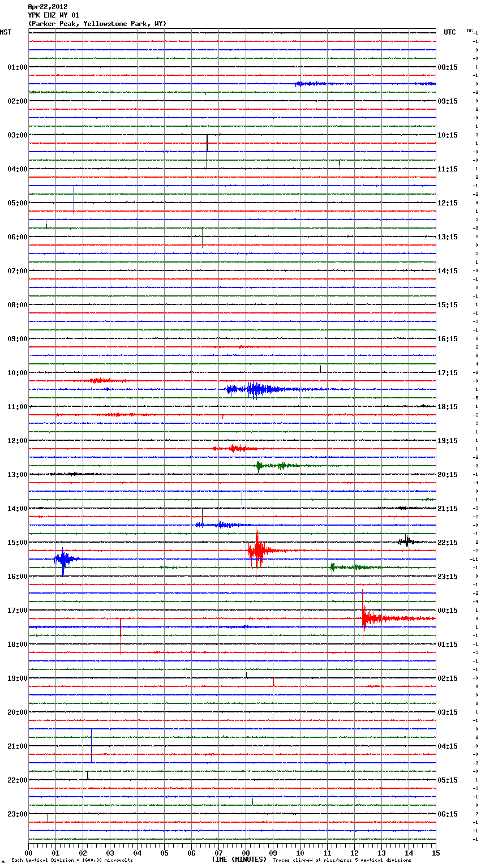481x868 pixels.
Task: Select the 07:00 MST row label
Action: click(x=18, y=271)
